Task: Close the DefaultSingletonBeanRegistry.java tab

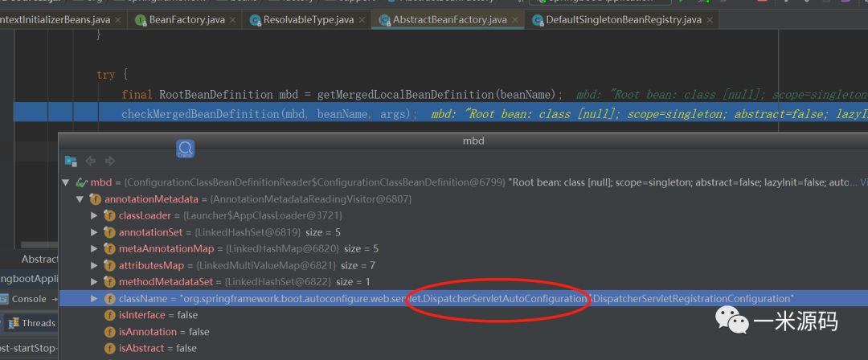Action: coord(710,21)
